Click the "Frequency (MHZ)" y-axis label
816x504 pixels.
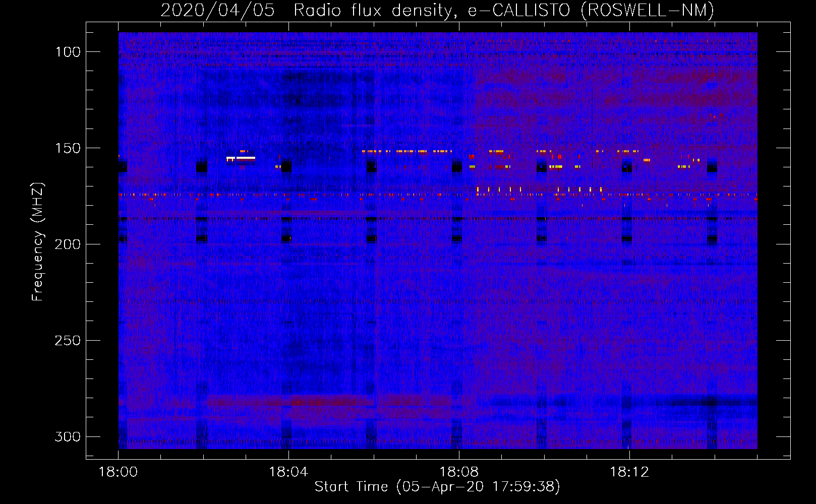point(38,242)
